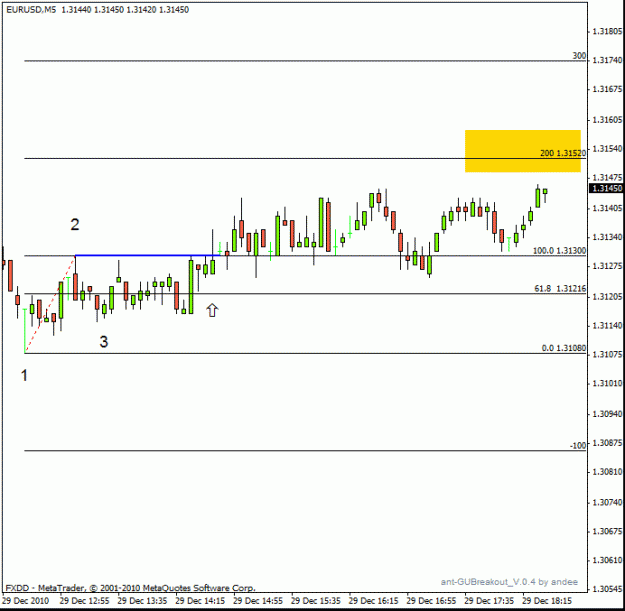Click the 29 Dec 12:55 time label
Viewport: 625px width, 611px height.
coord(85,601)
